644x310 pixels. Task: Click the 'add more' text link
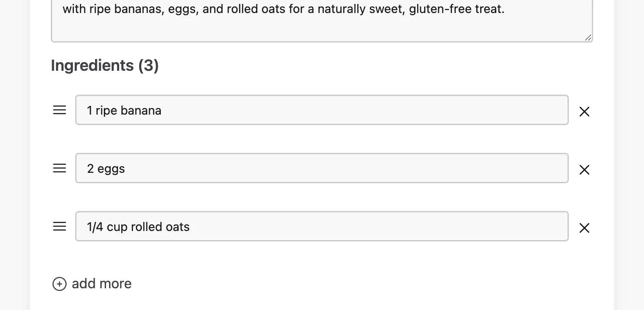click(x=102, y=284)
